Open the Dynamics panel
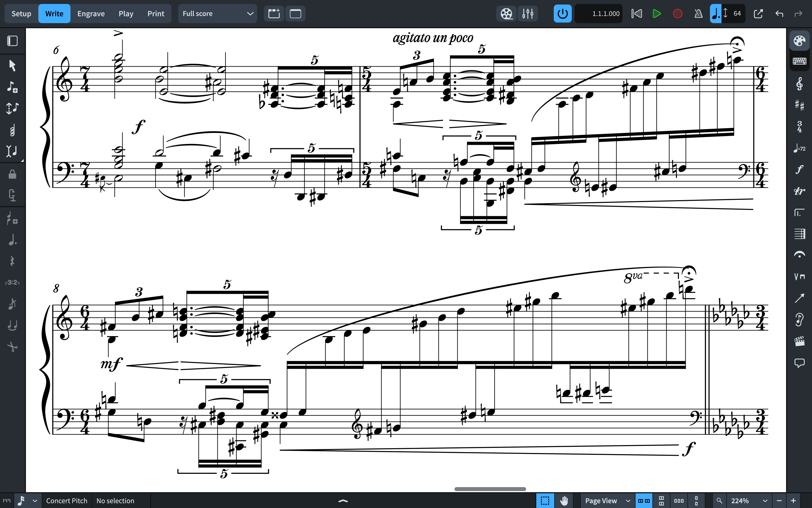The width and height of the screenshot is (812, 508). click(799, 169)
